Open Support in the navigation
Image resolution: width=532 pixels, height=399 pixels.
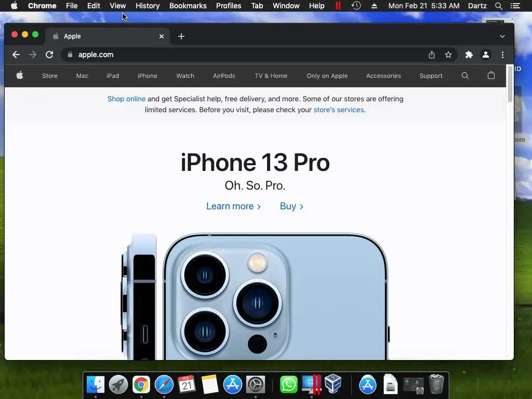431,76
